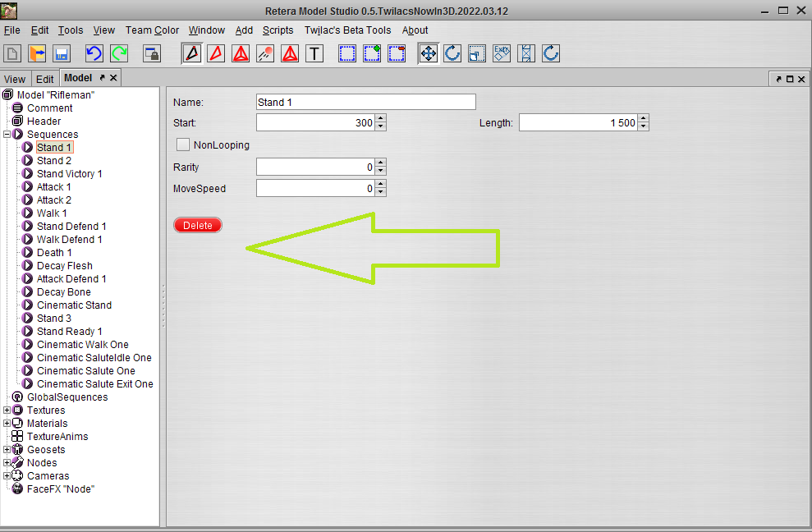
Task: Close the Model tab
Action: click(113, 78)
